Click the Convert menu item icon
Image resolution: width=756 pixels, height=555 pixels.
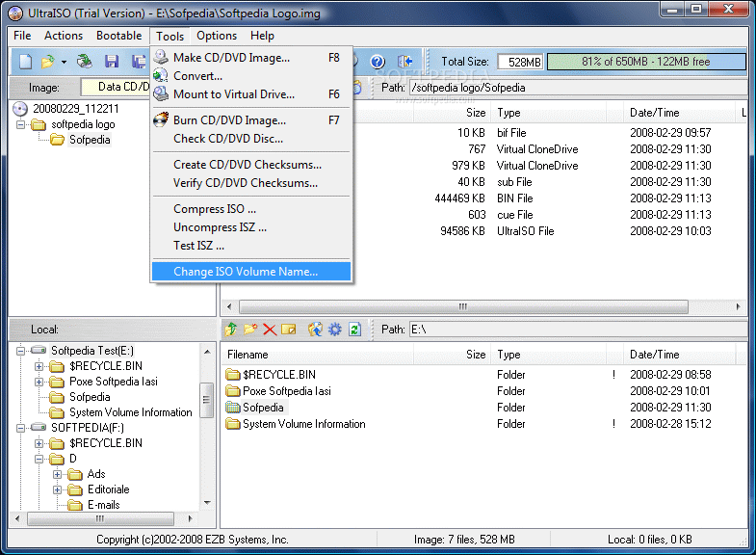coord(161,76)
